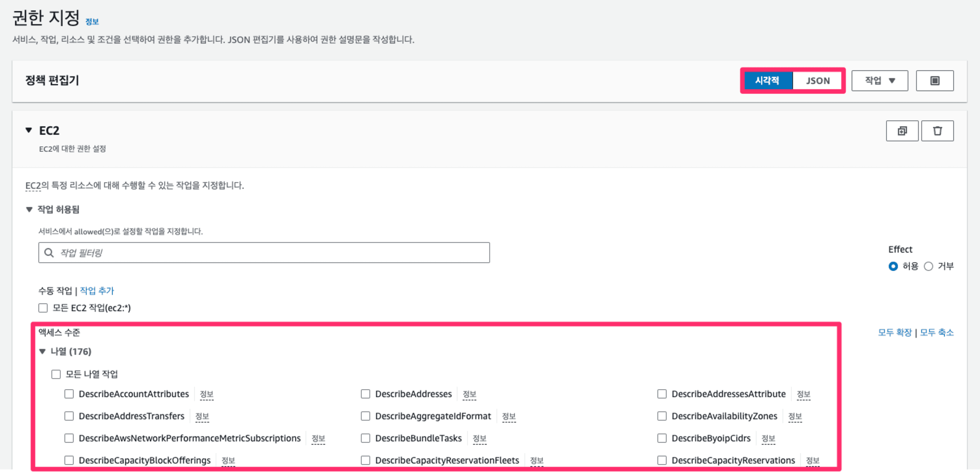Image resolution: width=980 pixels, height=472 pixels.
Task: Click the EC2 section heading text
Action: click(49, 131)
